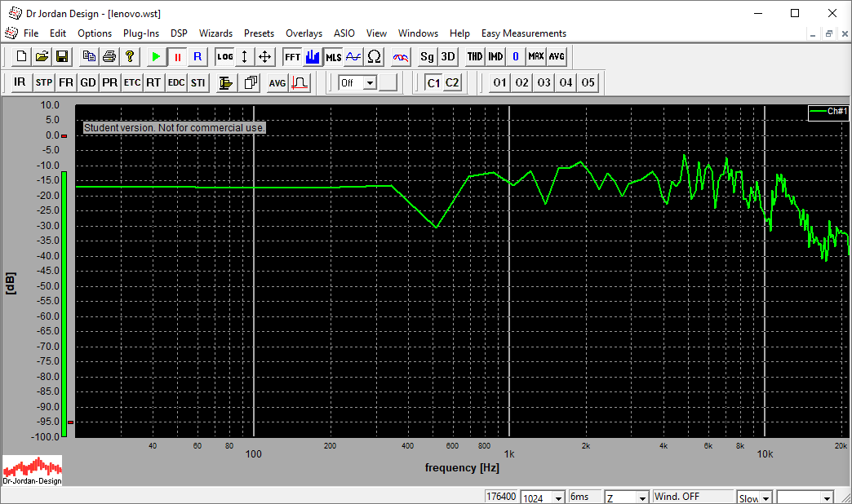The width and height of the screenshot is (852, 504).
Task: Select FFT analysis mode
Action: pyautogui.click(x=292, y=56)
